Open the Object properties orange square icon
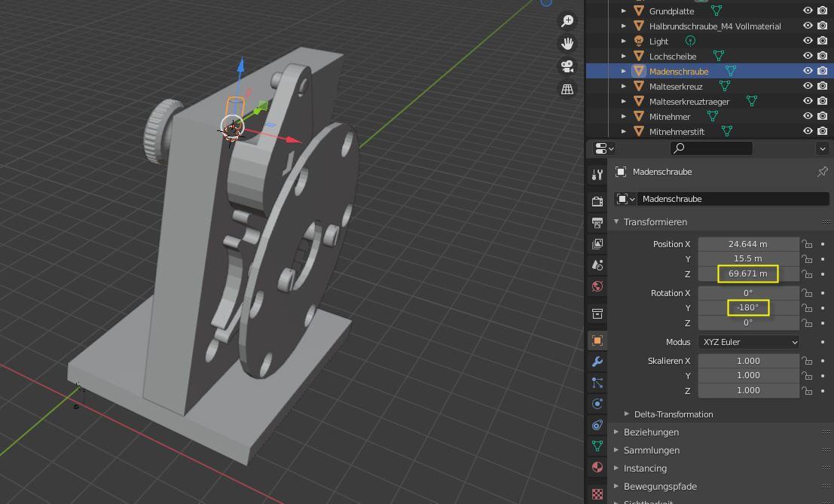 point(597,341)
